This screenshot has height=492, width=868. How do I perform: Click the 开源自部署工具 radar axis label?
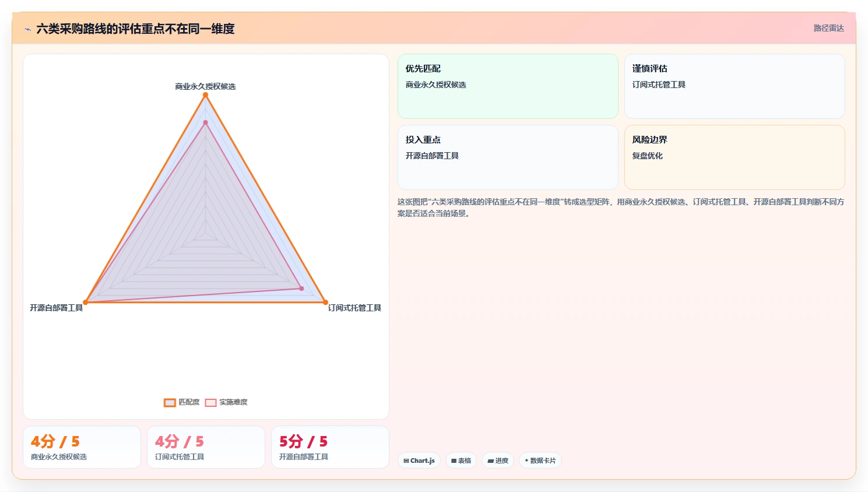(x=57, y=308)
